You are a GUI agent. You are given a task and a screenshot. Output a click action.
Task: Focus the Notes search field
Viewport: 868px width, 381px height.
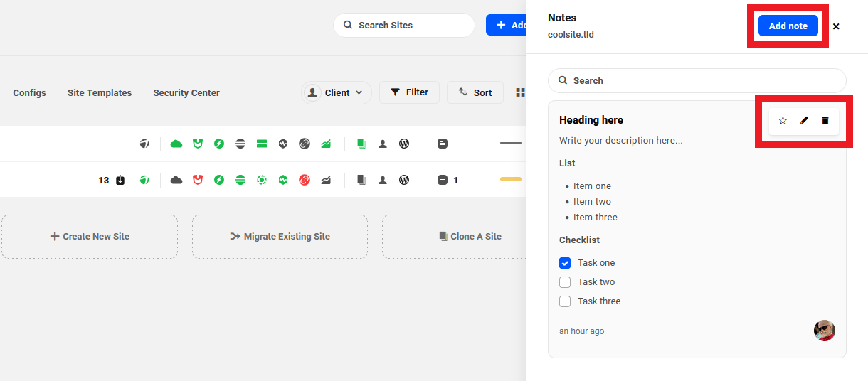pyautogui.click(x=697, y=80)
